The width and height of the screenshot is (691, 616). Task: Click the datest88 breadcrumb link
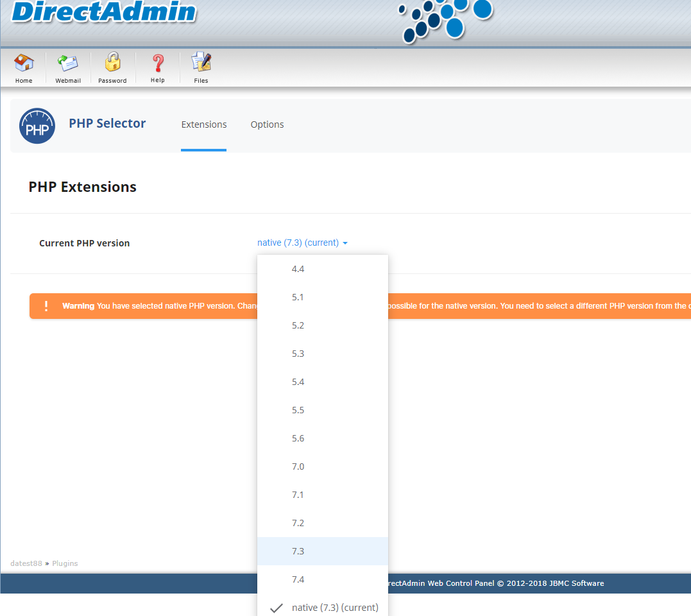[x=26, y=563]
